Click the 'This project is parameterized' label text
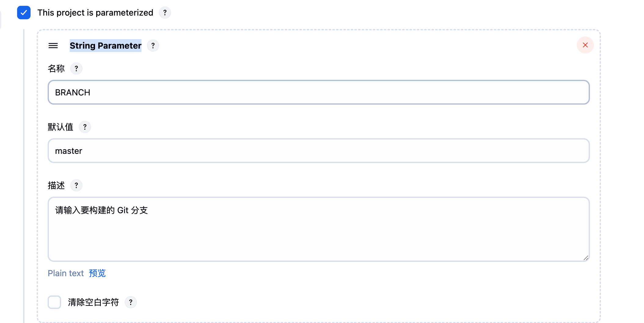644x323 pixels. click(95, 13)
